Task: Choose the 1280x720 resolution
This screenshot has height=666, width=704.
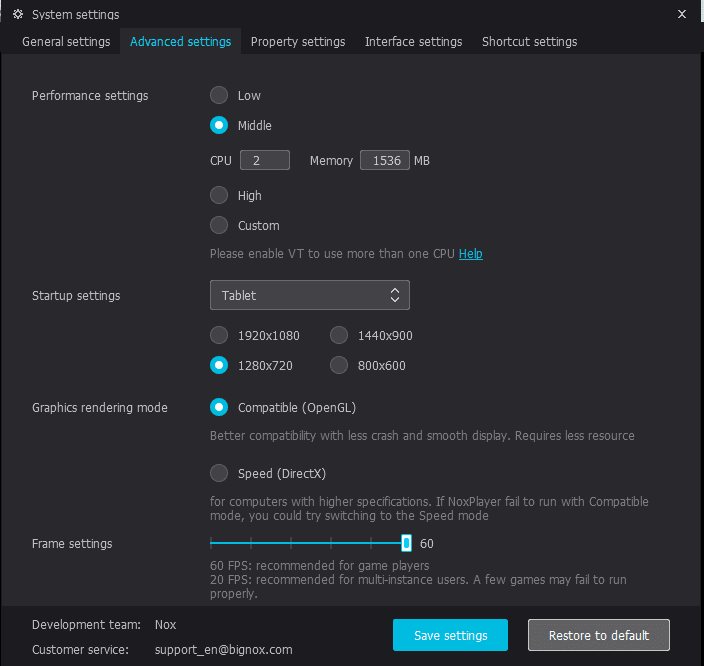Action: 219,365
